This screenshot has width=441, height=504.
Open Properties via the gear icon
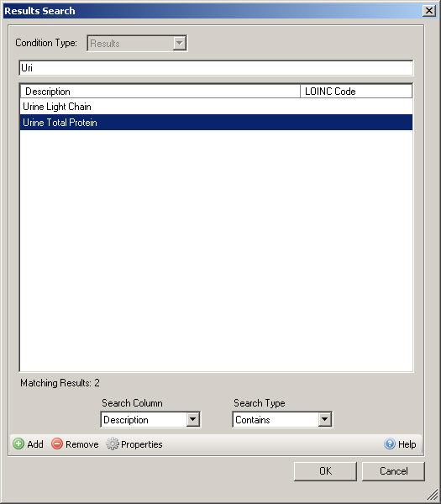113,444
